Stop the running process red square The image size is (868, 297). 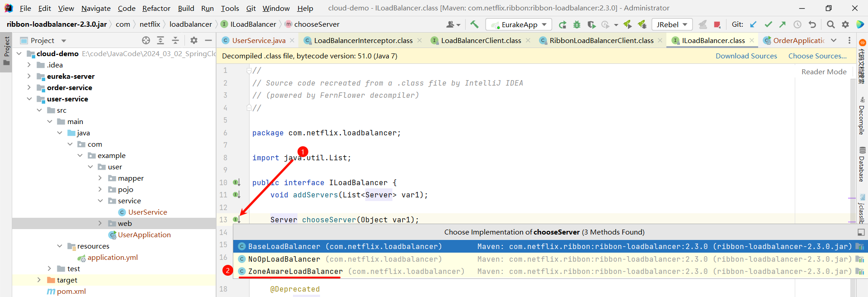(717, 24)
